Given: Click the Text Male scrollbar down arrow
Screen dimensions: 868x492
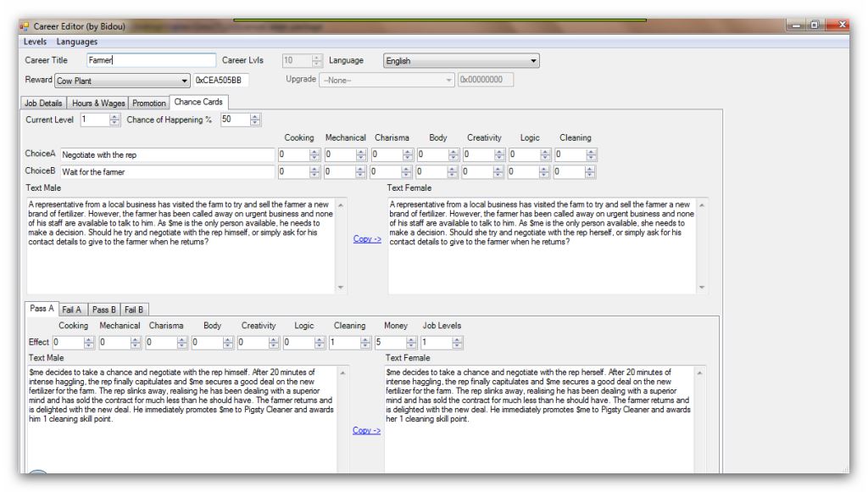Looking at the screenshot, I should click(342, 287).
